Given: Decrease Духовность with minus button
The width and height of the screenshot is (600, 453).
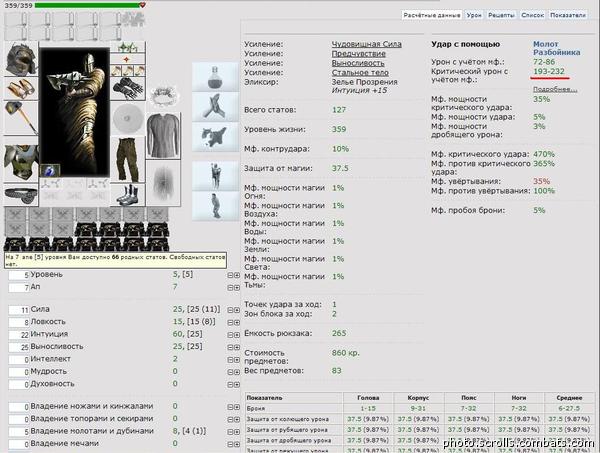Looking at the screenshot, I should (x=230, y=385).
